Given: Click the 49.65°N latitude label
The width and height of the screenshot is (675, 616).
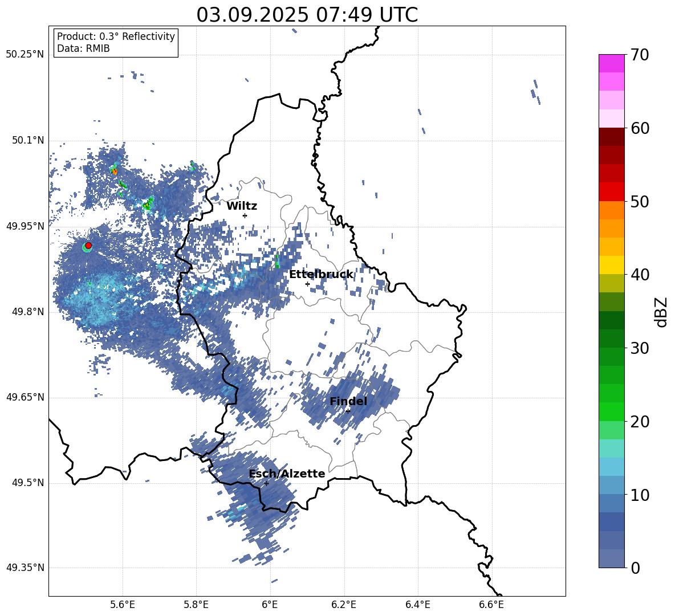Looking at the screenshot, I should pyautogui.click(x=25, y=397).
